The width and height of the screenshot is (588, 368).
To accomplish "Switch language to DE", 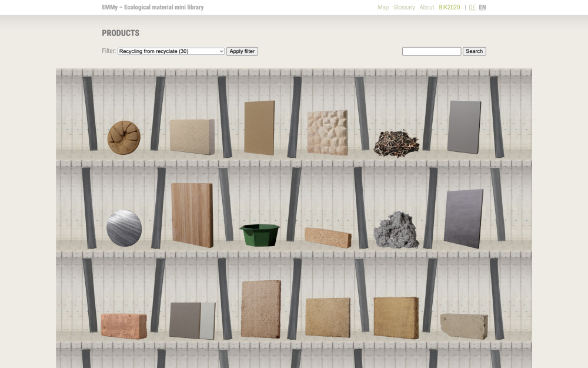I will click(472, 7).
